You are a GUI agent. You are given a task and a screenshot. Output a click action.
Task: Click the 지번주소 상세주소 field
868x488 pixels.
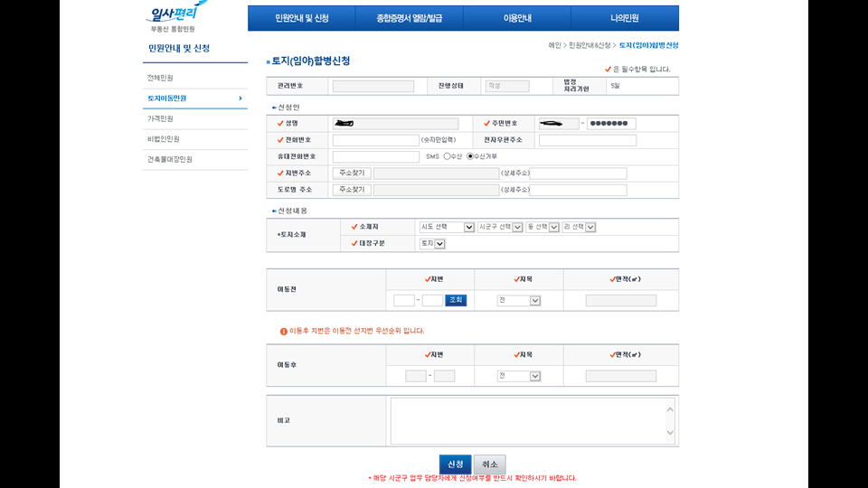pyautogui.click(x=578, y=174)
